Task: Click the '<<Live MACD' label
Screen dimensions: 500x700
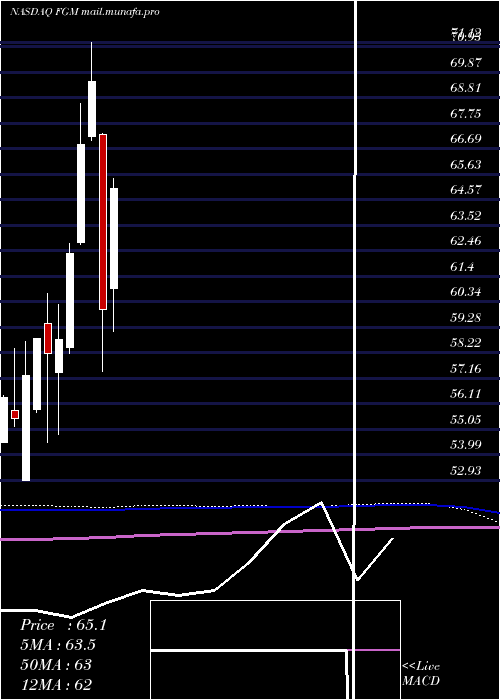Action: click(x=421, y=673)
